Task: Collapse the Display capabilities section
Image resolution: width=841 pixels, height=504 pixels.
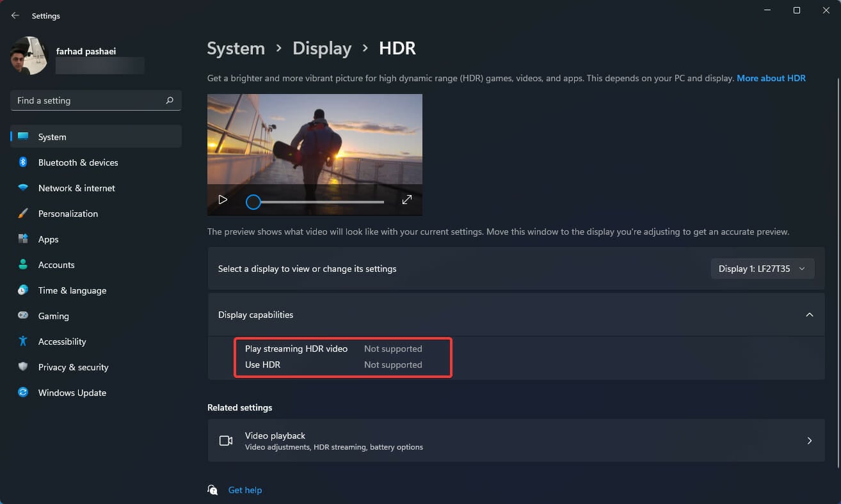Action: click(810, 314)
